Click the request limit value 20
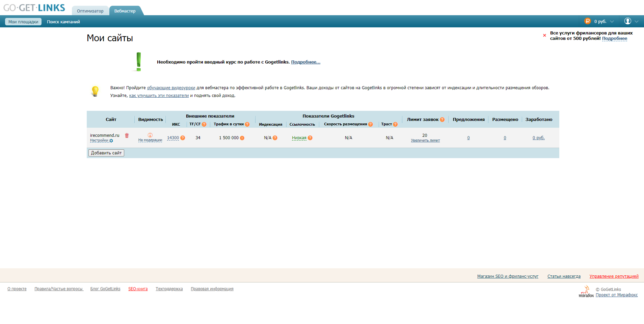Image resolution: width=644 pixels, height=324 pixels. coord(425,135)
